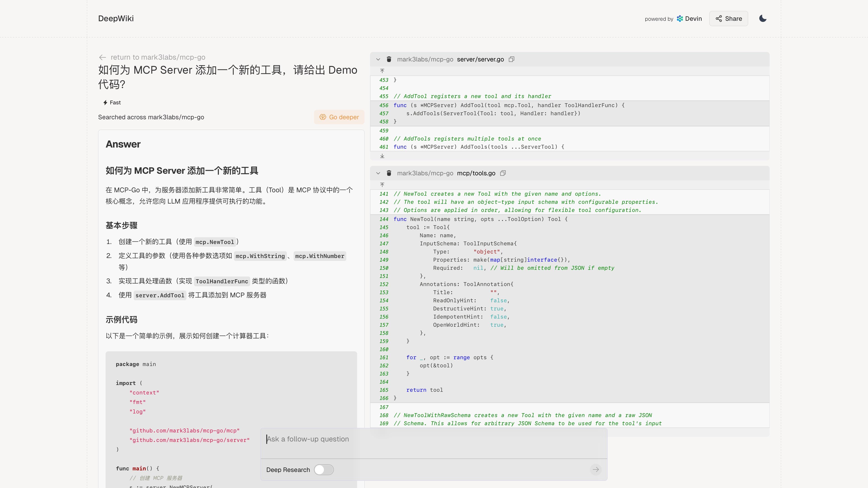Viewport: 868px width, 488px height.
Task: Open server/server.go file link
Action: tap(480, 59)
